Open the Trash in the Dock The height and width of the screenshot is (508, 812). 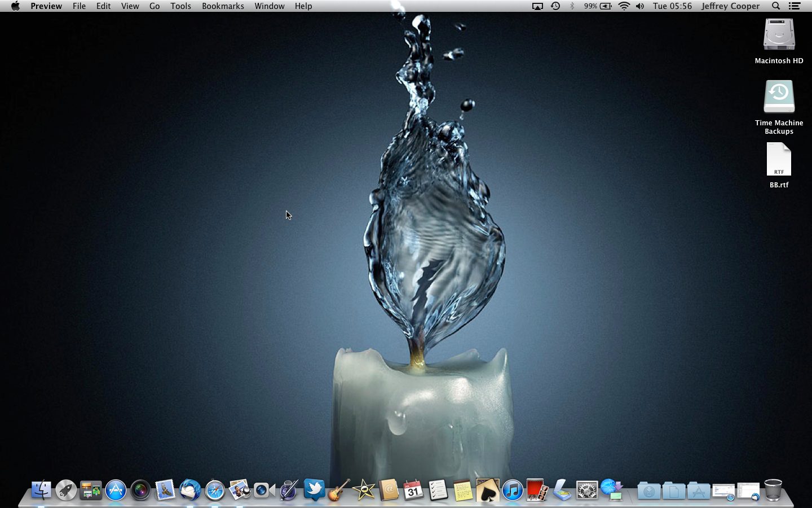point(773,490)
